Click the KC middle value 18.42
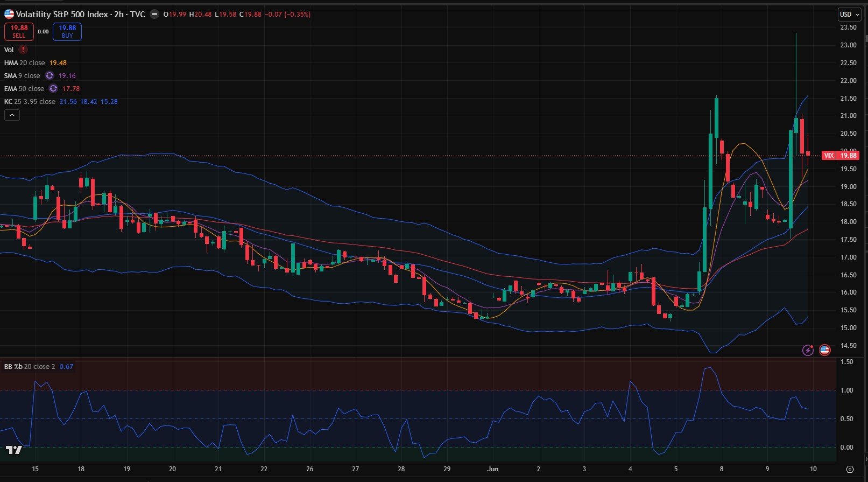This screenshot has width=868, height=482. [89, 102]
